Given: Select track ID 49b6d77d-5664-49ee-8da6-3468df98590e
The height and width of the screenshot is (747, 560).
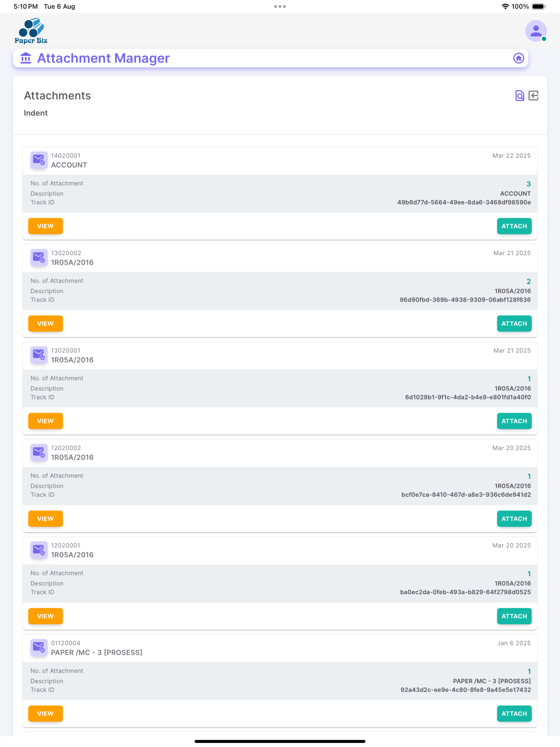Looking at the screenshot, I should click(x=464, y=202).
